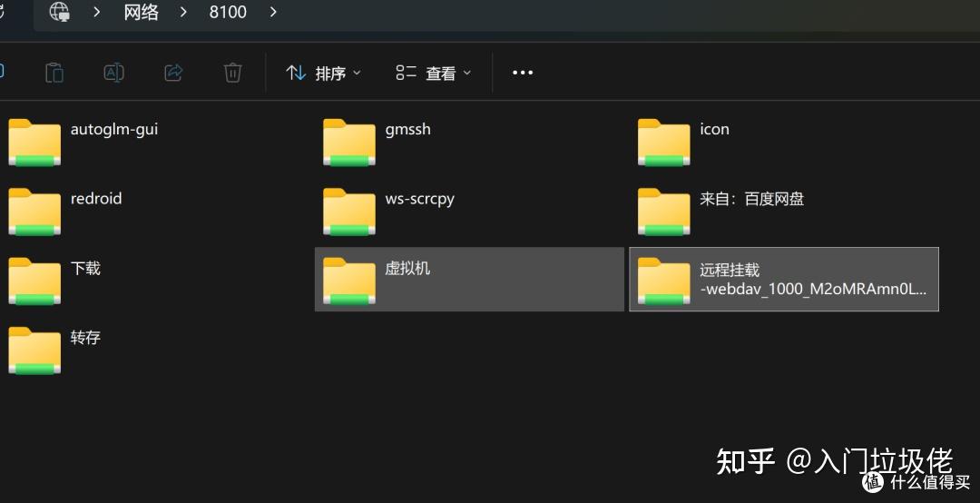
Task: Expand chevron after 网络 breadcrumb
Action: 183,12
